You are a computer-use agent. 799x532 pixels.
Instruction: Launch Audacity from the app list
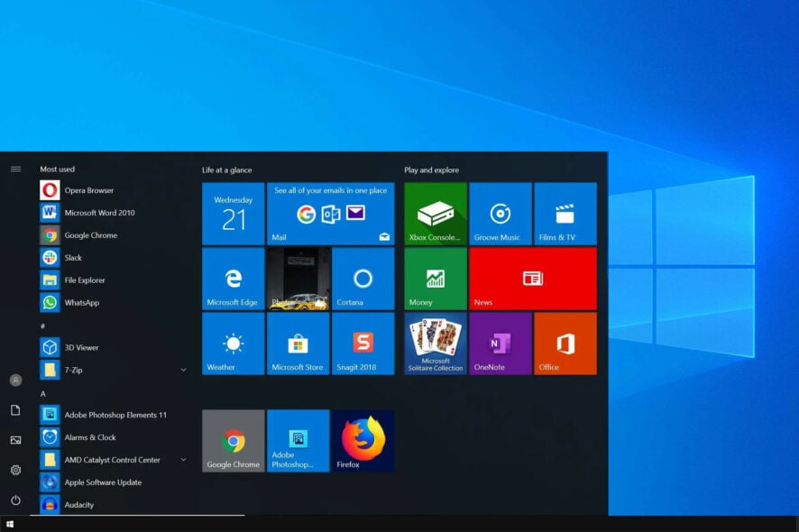point(113,504)
